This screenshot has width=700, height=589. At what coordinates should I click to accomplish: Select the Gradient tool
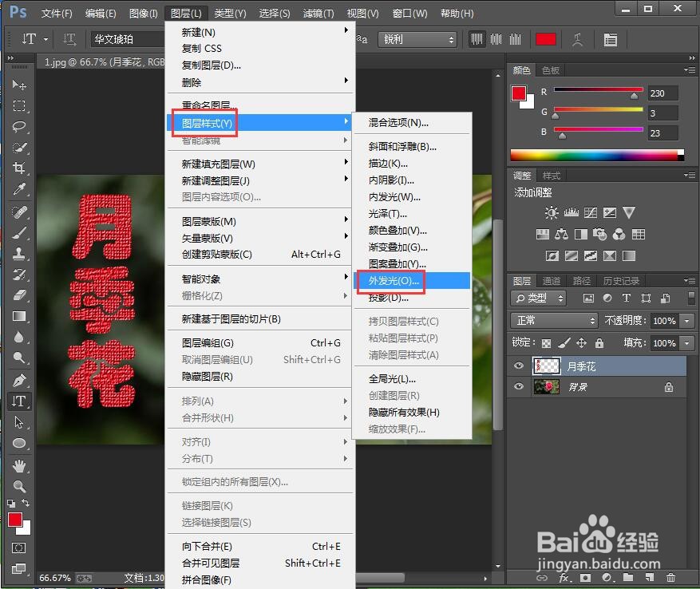pyautogui.click(x=18, y=316)
